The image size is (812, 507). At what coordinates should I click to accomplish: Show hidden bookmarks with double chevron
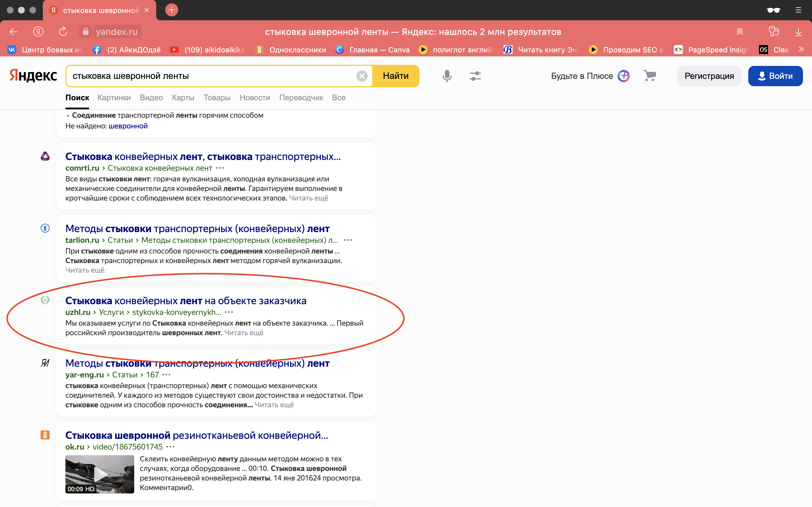(x=801, y=50)
